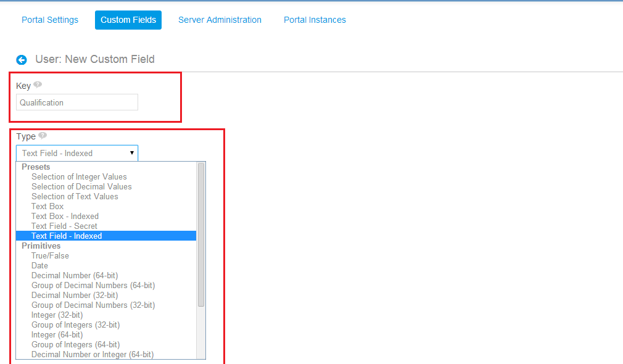Select Group of Integers (32-bit) type

(106, 325)
